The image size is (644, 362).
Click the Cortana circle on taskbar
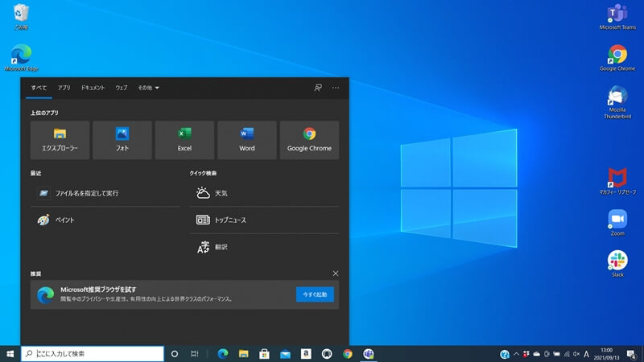point(175,354)
